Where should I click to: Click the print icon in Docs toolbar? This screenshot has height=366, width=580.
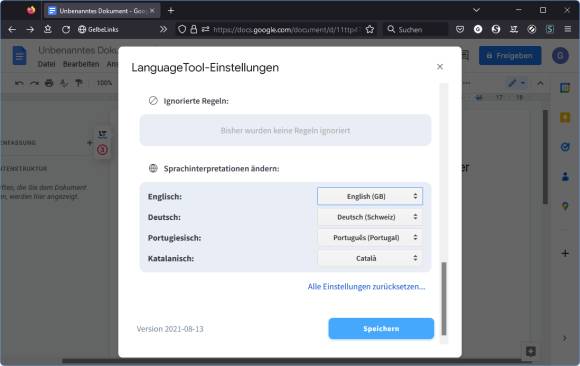click(x=49, y=83)
